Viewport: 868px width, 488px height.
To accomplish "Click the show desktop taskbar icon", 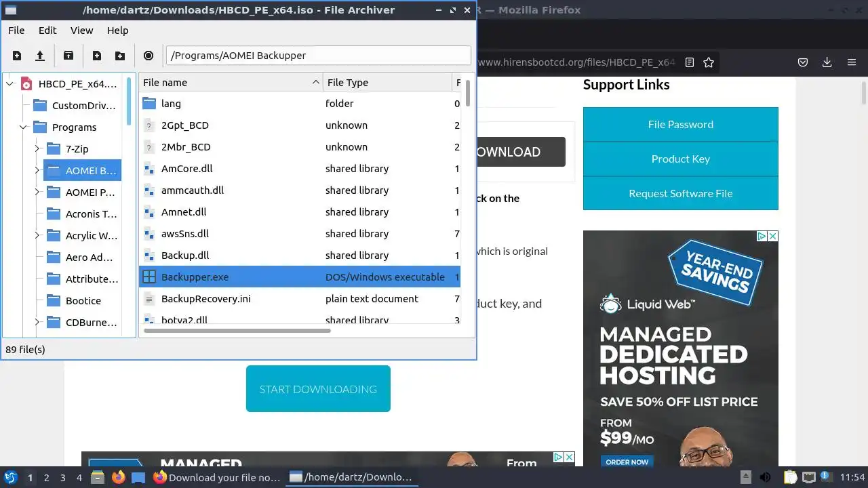I will (138, 477).
